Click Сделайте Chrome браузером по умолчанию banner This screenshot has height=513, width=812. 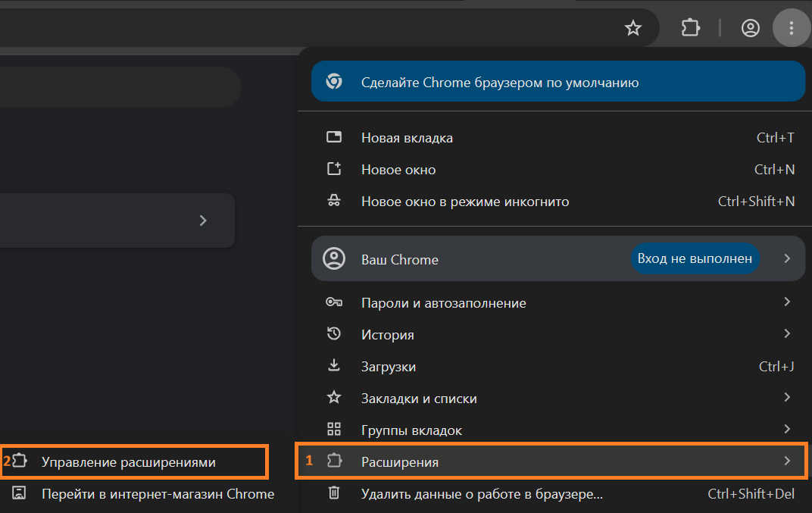point(558,81)
